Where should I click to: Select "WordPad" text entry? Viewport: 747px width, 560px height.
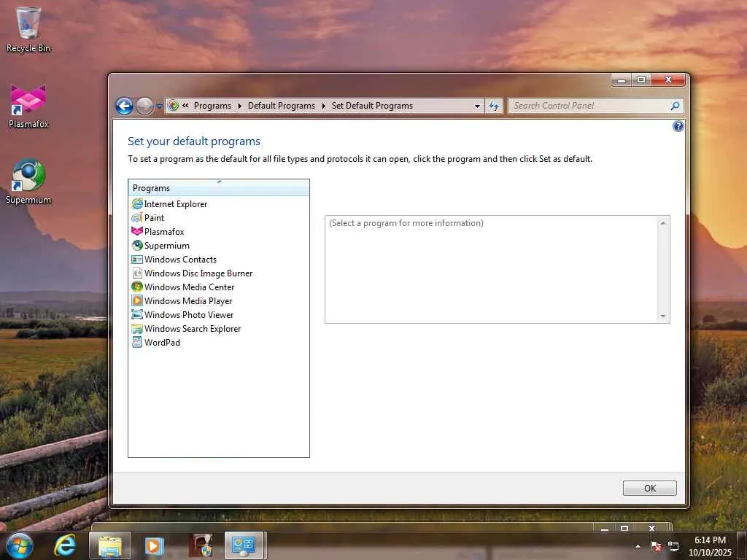click(x=163, y=343)
